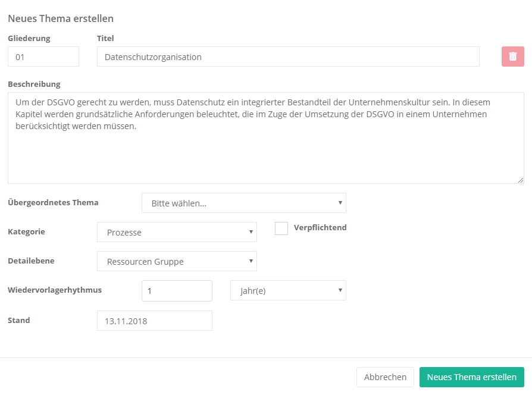Select the Wiedervorlagerhythmus number field
532x395 pixels.
tap(177, 291)
